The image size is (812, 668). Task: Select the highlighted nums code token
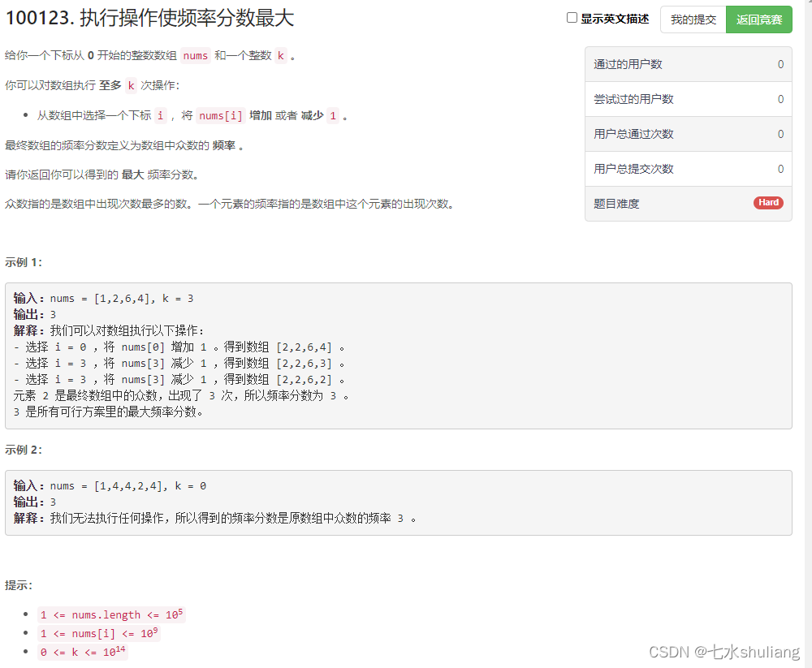click(195, 55)
